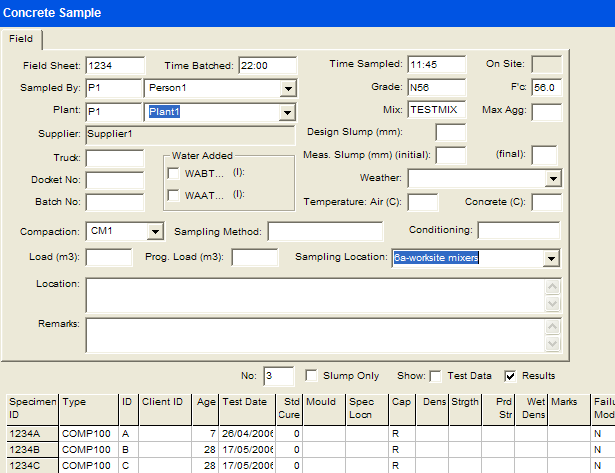The height and width of the screenshot is (473, 615).
Task: Tick the WAAT water added checkbox
Action: 174,194
